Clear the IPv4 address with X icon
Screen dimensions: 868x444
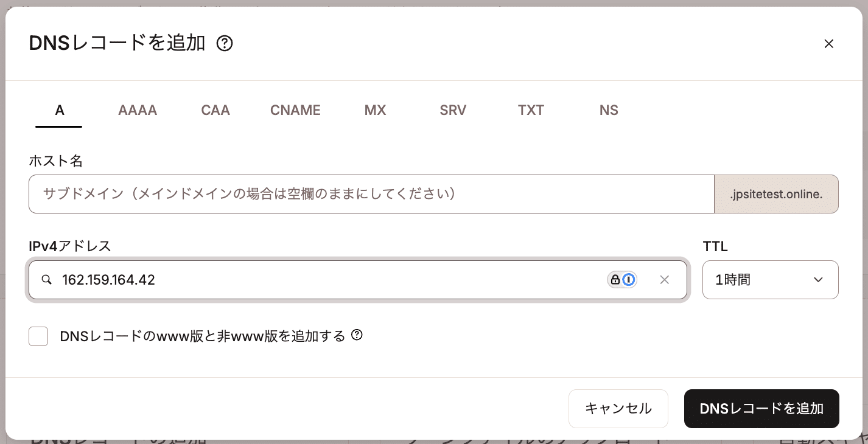pyautogui.click(x=664, y=280)
